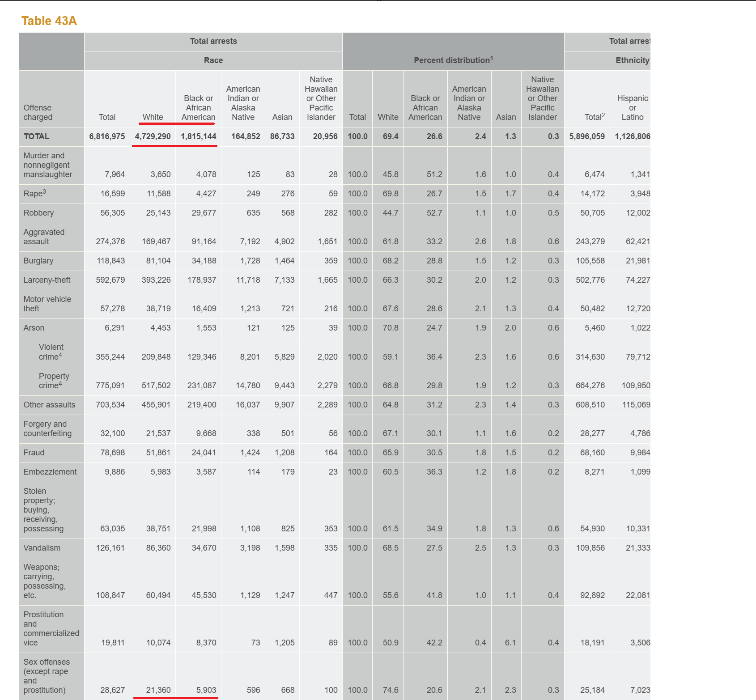This screenshot has width=756, height=700.
Task: Click the Percent distribution header
Action: (453, 60)
